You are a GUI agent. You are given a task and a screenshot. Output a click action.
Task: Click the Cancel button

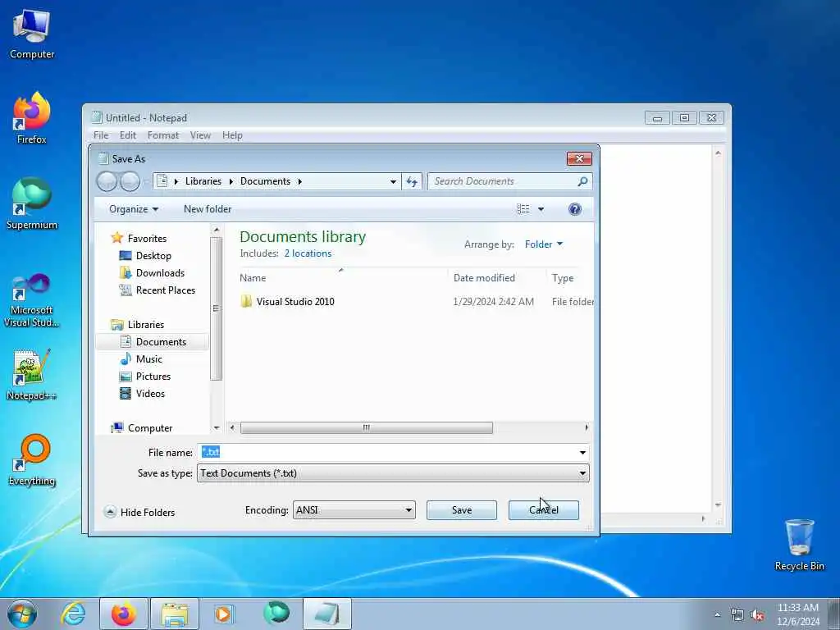[x=544, y=510]
